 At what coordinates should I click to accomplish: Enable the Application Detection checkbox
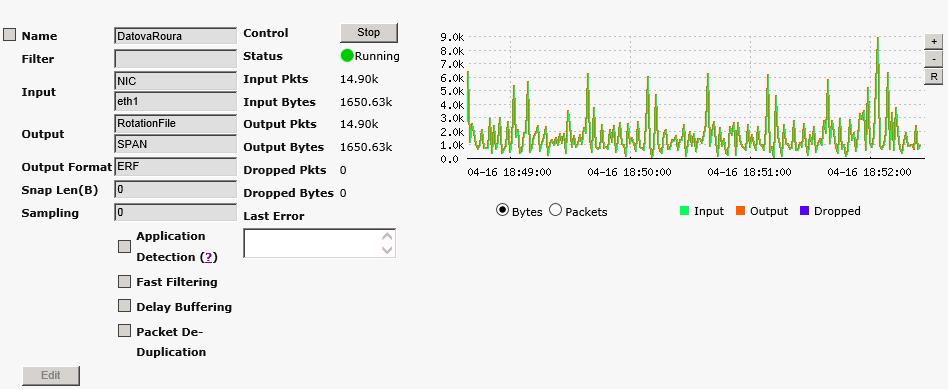click(125, 246)
